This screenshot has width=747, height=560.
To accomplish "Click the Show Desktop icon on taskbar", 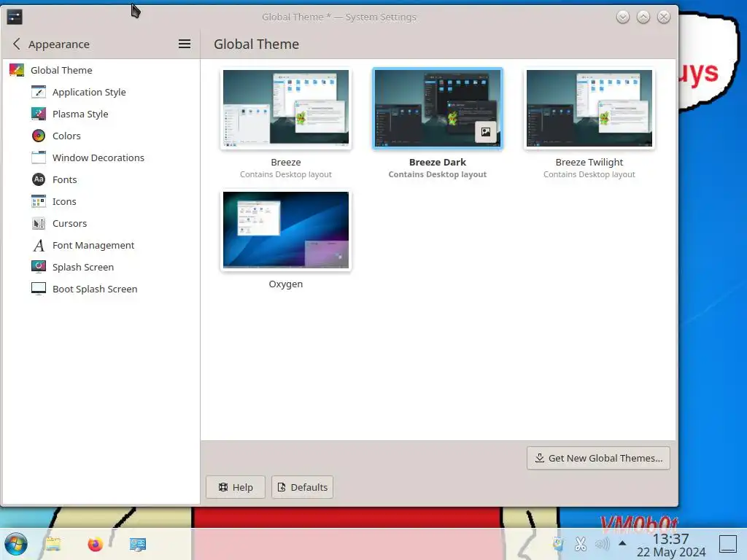I will pos(727,544).
